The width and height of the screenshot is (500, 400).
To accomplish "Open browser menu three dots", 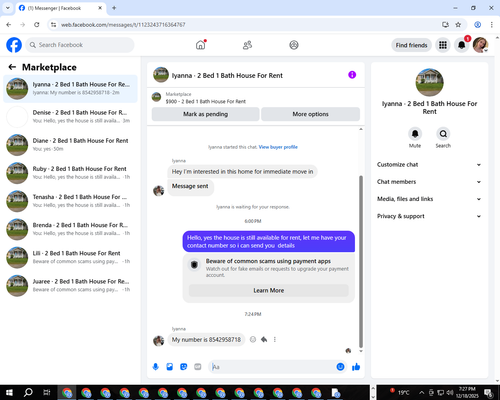I will pyautogui.click(x=492, y=25).
